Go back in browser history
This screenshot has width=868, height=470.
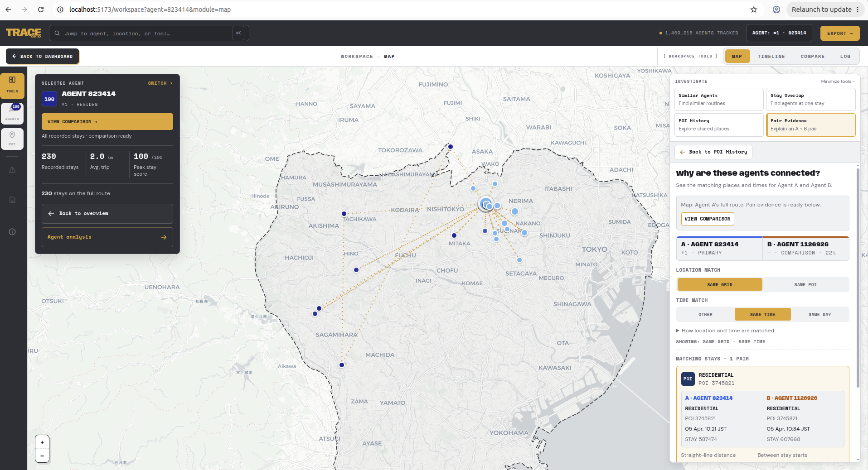[x=8, y=10]
